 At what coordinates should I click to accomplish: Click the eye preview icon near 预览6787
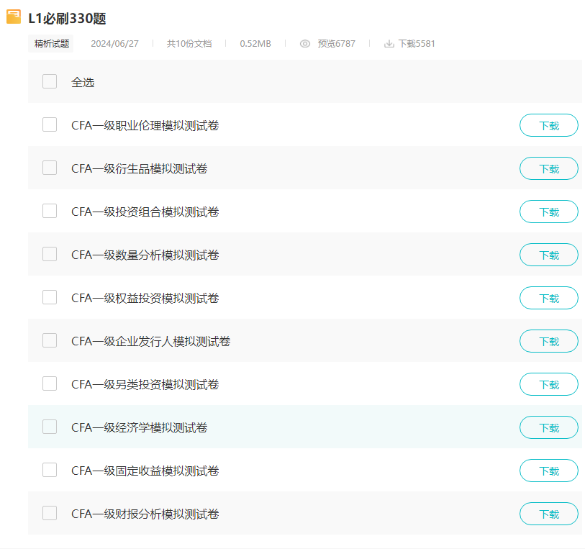click(305, 44)
